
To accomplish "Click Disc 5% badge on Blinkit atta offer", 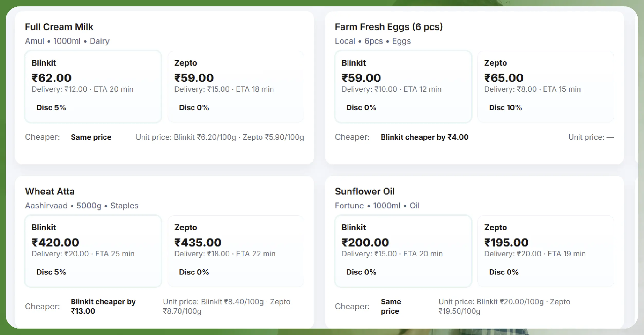I will pyautogui.click(x=51, y=272).
